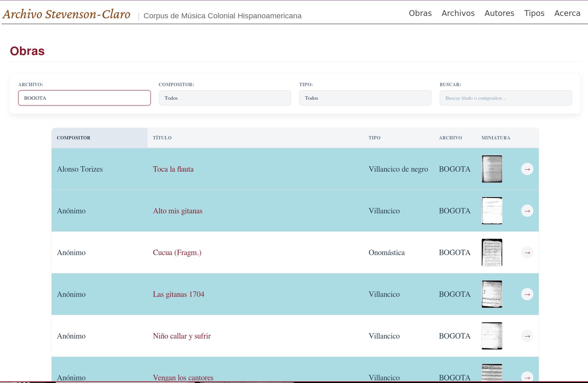Open the Autores navigation item
This screenshot has height=383, width=588.
click(x=499, y=13)
